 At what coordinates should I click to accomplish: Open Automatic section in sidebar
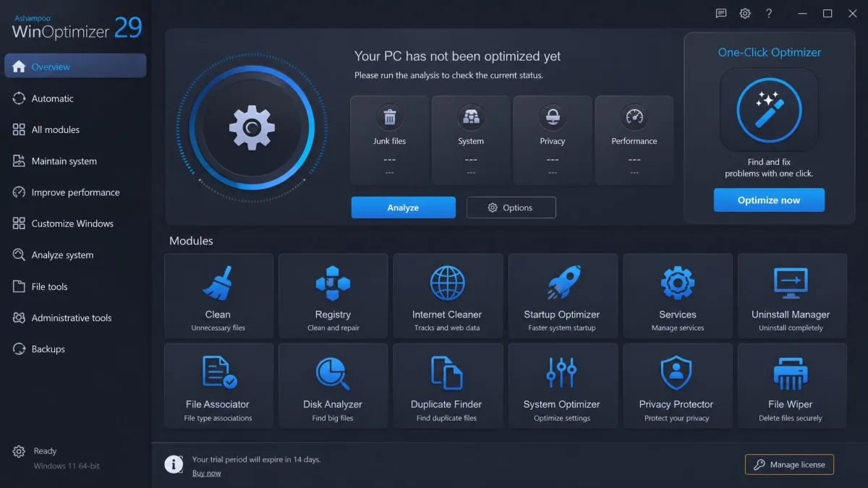click(75, 98)
